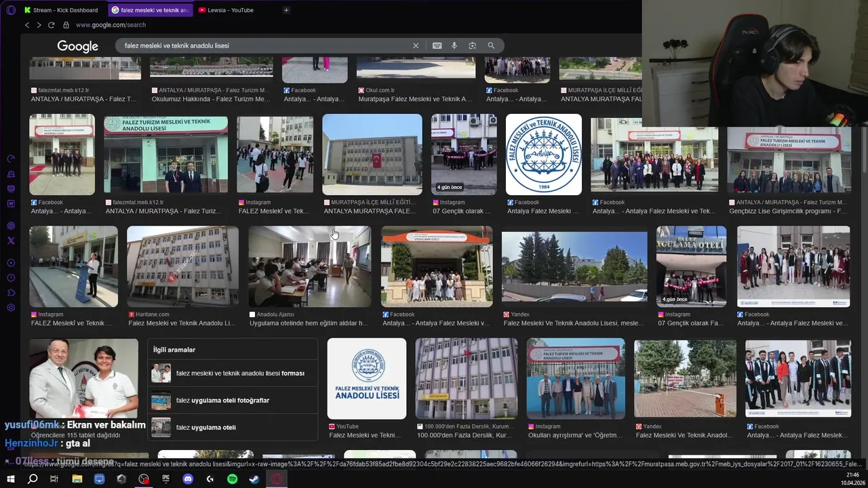
Task: Open Windows taskbar search
Action: pos(33,479)
